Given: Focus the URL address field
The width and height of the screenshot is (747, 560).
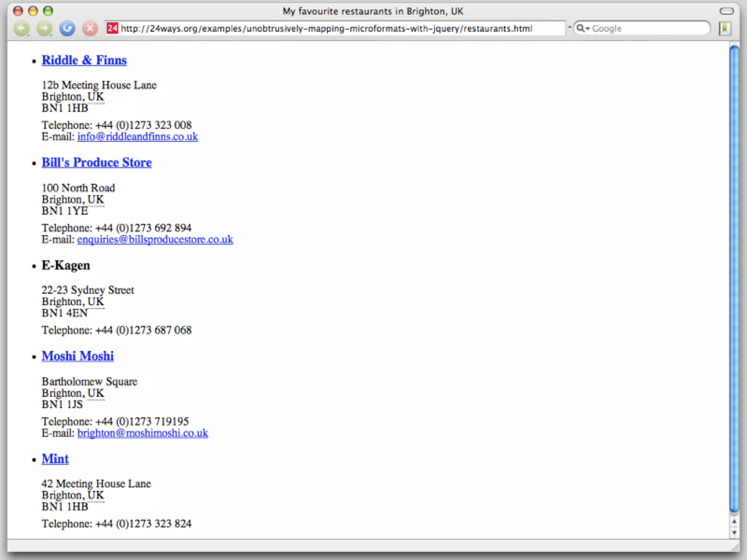Looking at the screenshot, I should (335, 28).
